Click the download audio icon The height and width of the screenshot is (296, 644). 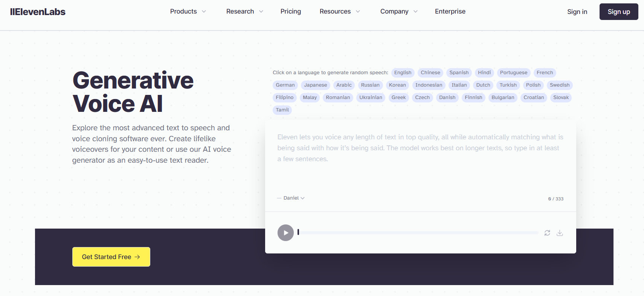(560, 233)
